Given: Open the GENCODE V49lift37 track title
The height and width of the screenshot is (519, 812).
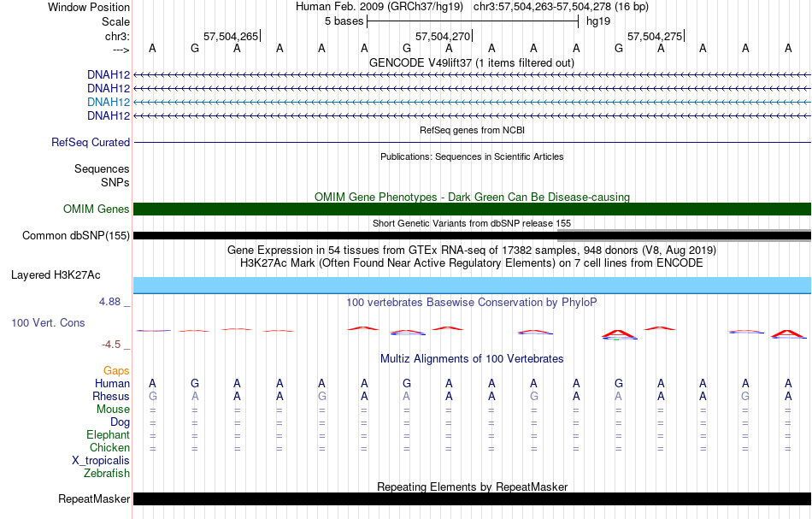Looking at the screenshot, I should pyautogui.click(x=472, y=62).
